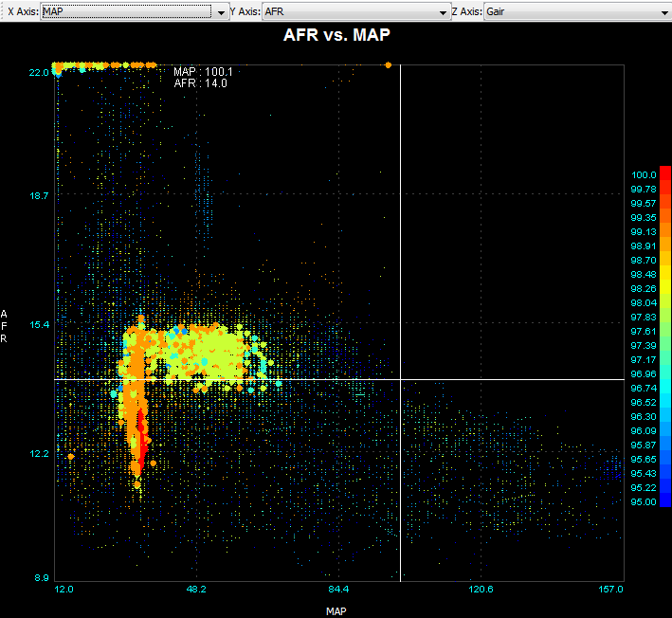
Task: Click the 8.9 tick on the AFR axis
Action: point(42,578)
